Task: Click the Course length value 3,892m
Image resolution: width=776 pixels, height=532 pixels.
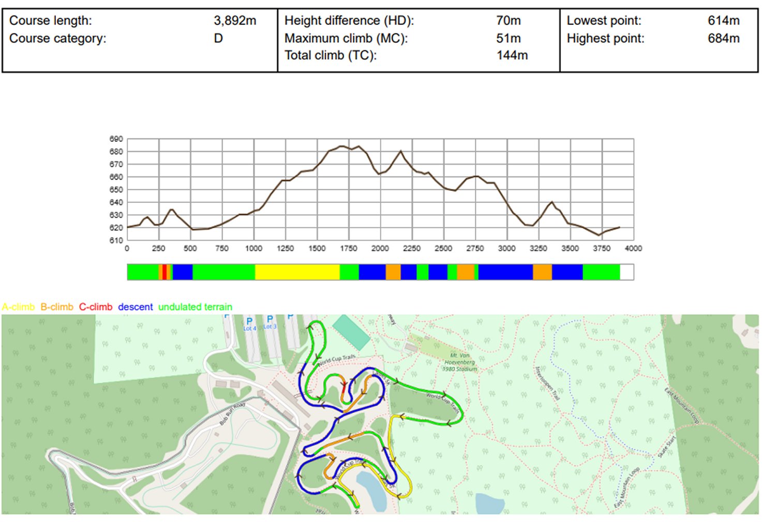Action: pyautogui.click(x=235, y=21)
